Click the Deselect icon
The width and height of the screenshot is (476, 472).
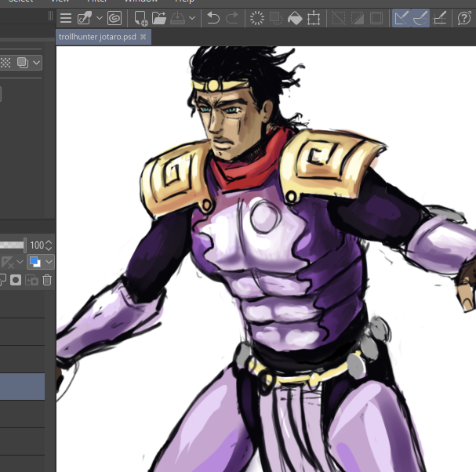(339, 18)
